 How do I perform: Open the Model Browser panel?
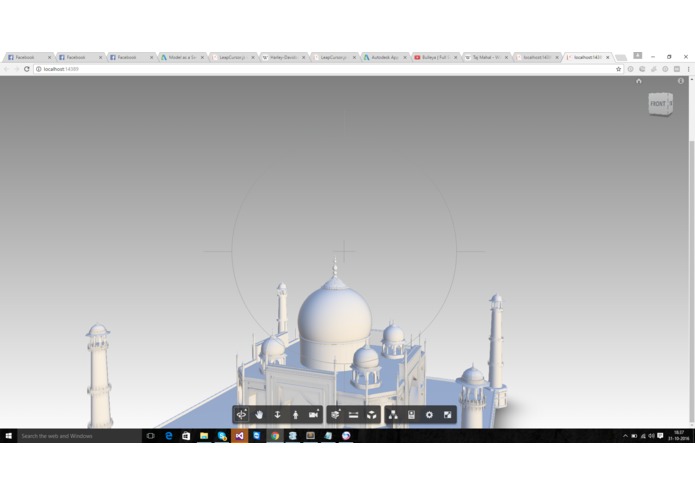(x=393, y=415)
